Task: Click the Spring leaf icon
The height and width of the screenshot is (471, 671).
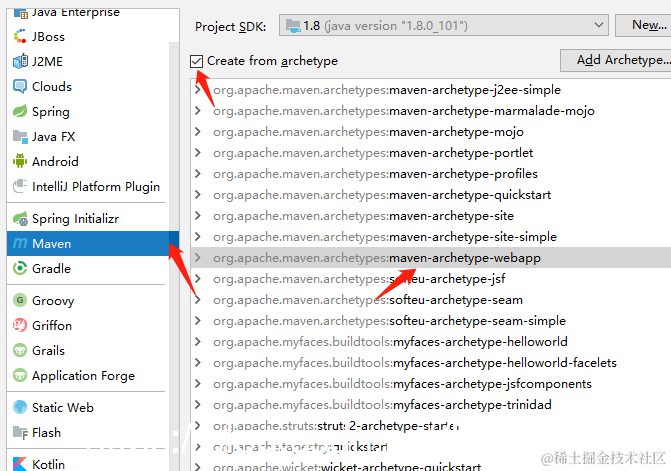Action: (20, 111)
